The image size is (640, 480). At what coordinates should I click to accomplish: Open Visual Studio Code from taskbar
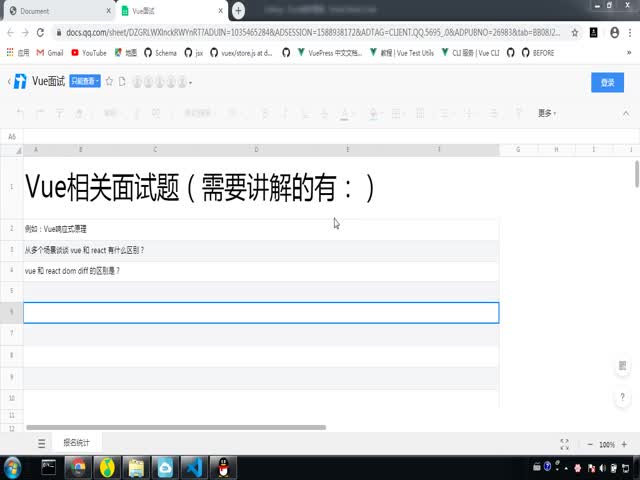[194, 468]
